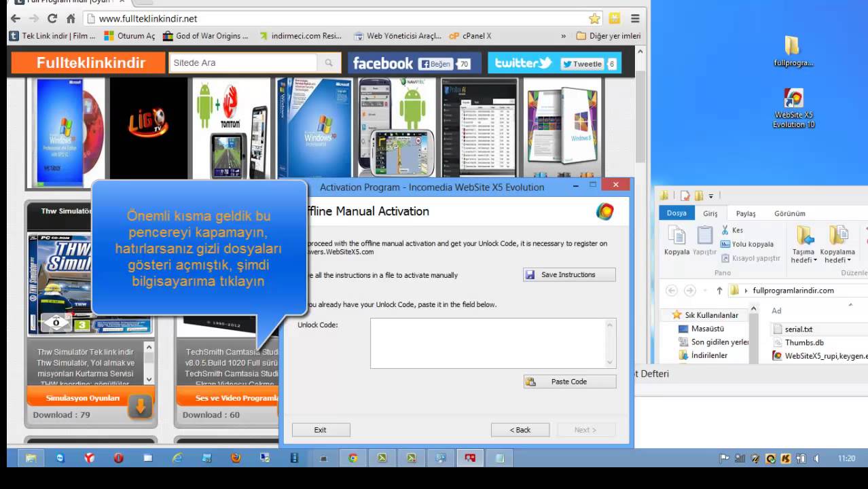Click the Simulasyon Oyunları category label
This screenshot has width=868, height=489.
(x=83, y=398)
